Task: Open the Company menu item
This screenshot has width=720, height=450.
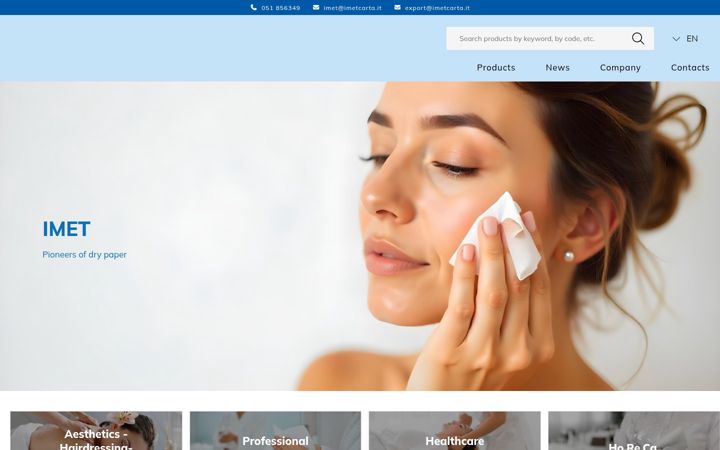Action: coord(620,68)
